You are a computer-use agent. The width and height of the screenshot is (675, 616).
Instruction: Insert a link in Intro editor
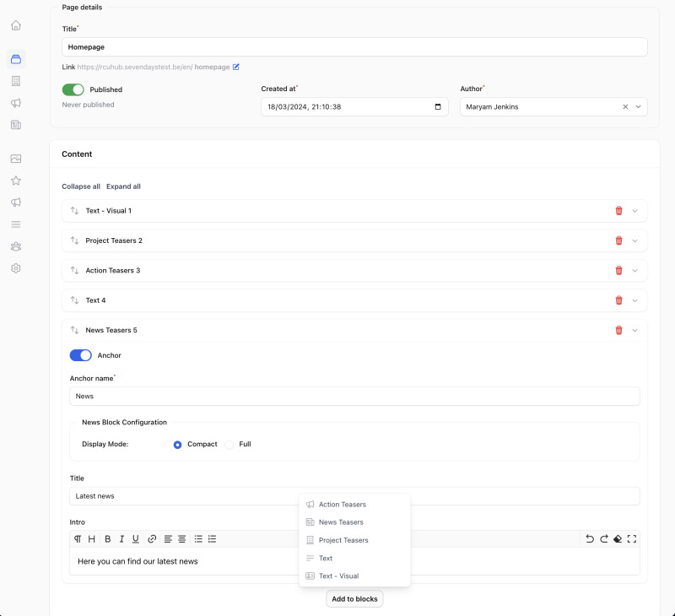(152, 538)
